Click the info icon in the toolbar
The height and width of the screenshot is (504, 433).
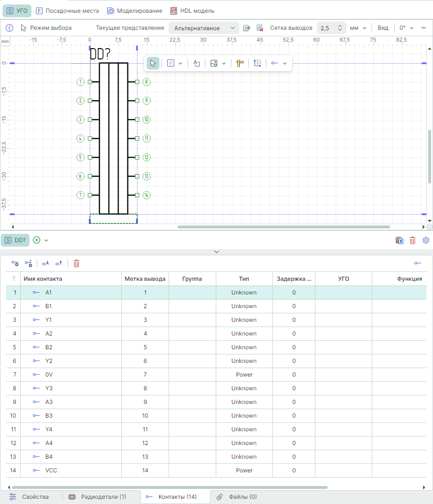point(9,28)
